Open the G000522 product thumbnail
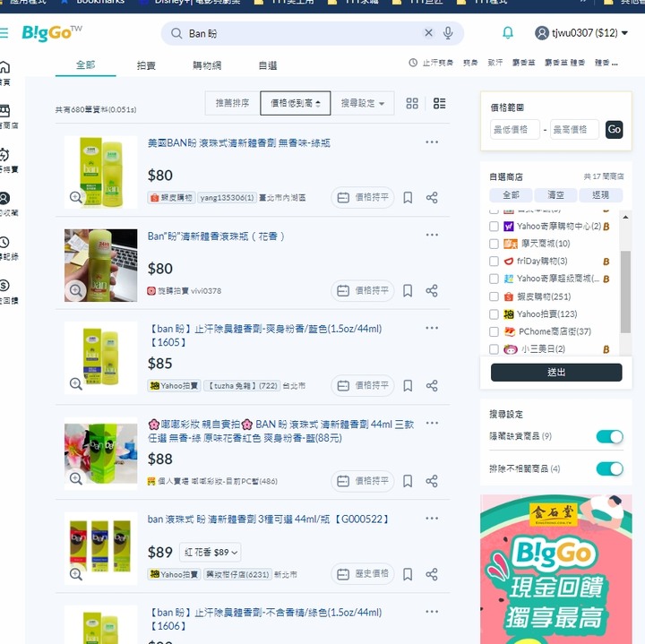Image resolution: width=645 pixels, height=644 pixels. pyautogui.click(x=100, y=548)
